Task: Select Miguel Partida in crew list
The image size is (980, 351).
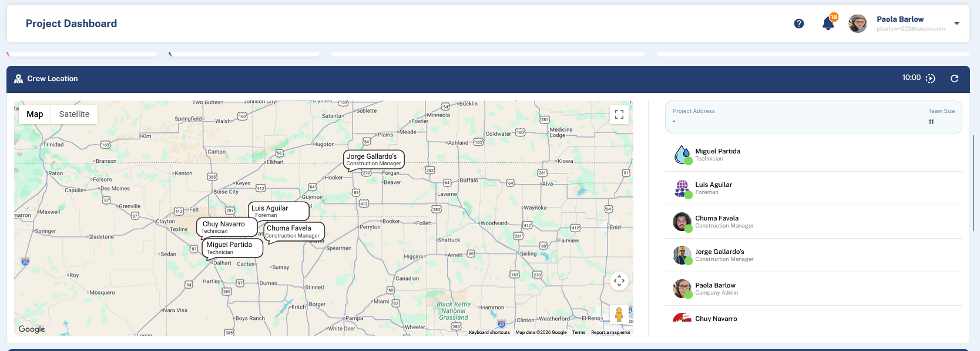Action: point(814,155)
